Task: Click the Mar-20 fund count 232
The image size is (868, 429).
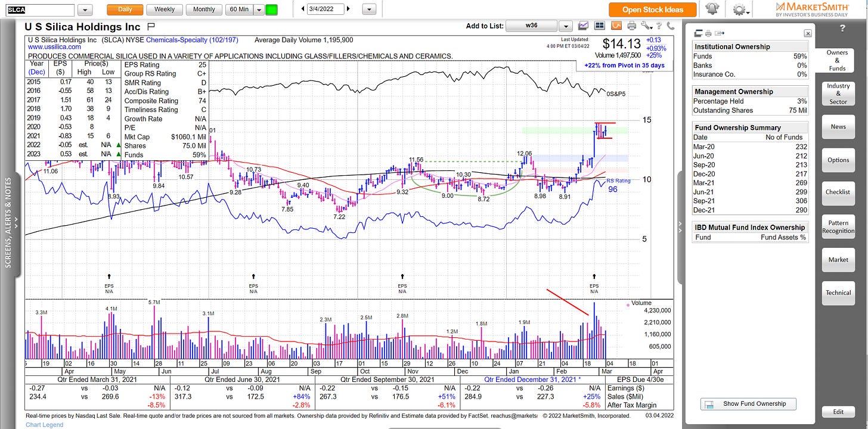Action: [x=799, y=148]
